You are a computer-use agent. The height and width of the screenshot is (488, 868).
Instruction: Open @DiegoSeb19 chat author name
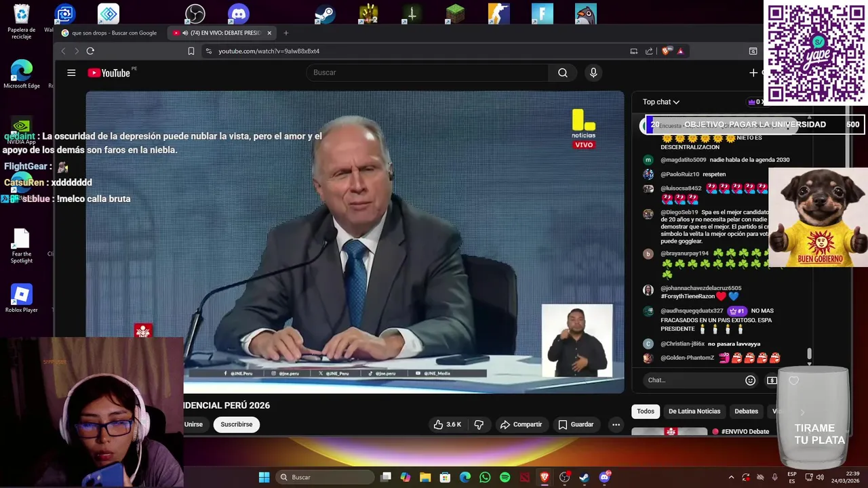(679, 212)
